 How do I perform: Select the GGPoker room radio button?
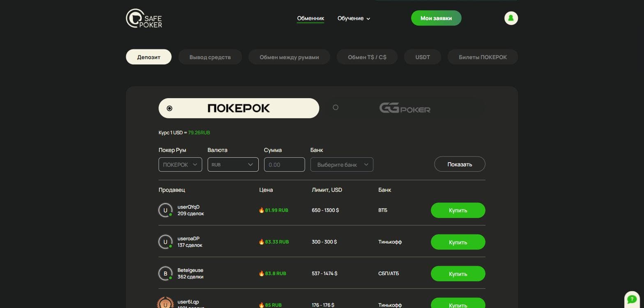click(x=336, y=108)
